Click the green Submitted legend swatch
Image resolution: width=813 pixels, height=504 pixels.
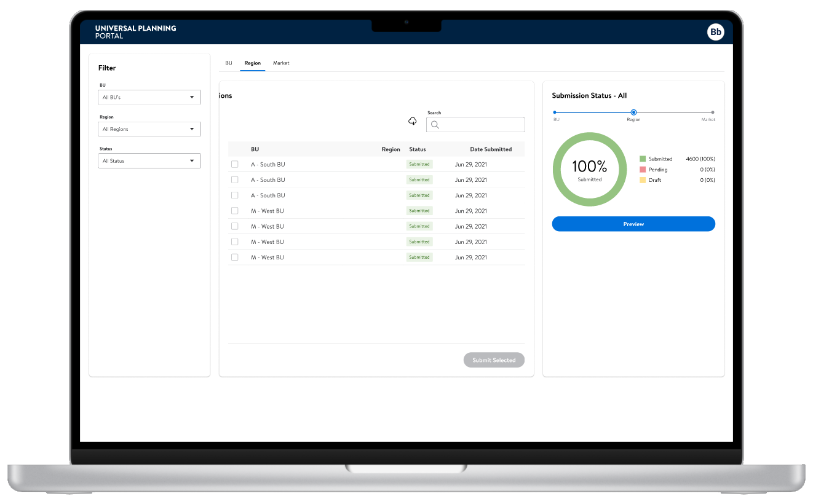[x=643, y=159]
